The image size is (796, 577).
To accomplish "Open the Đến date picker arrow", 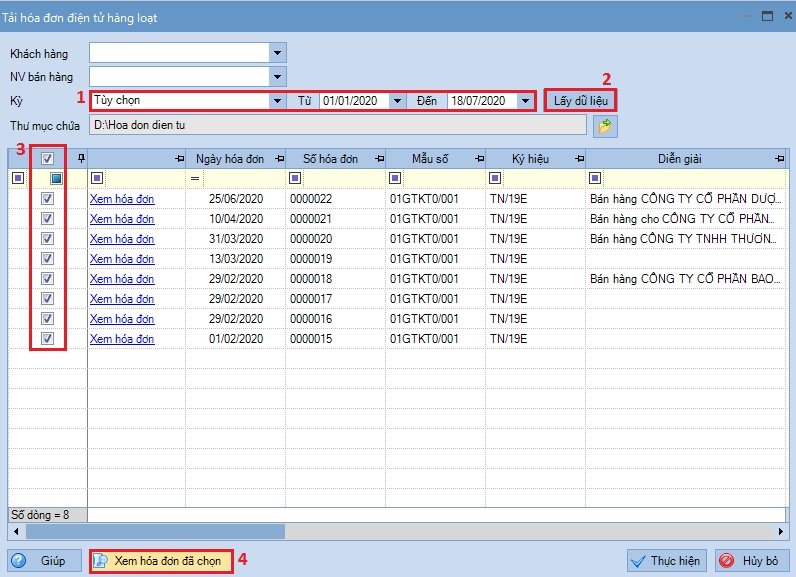I will click(525, 100).
